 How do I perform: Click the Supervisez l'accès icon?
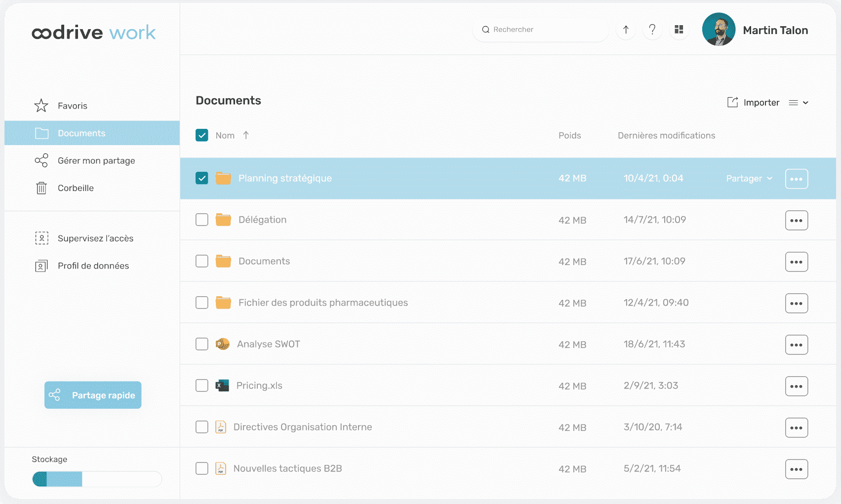point(41,238)
